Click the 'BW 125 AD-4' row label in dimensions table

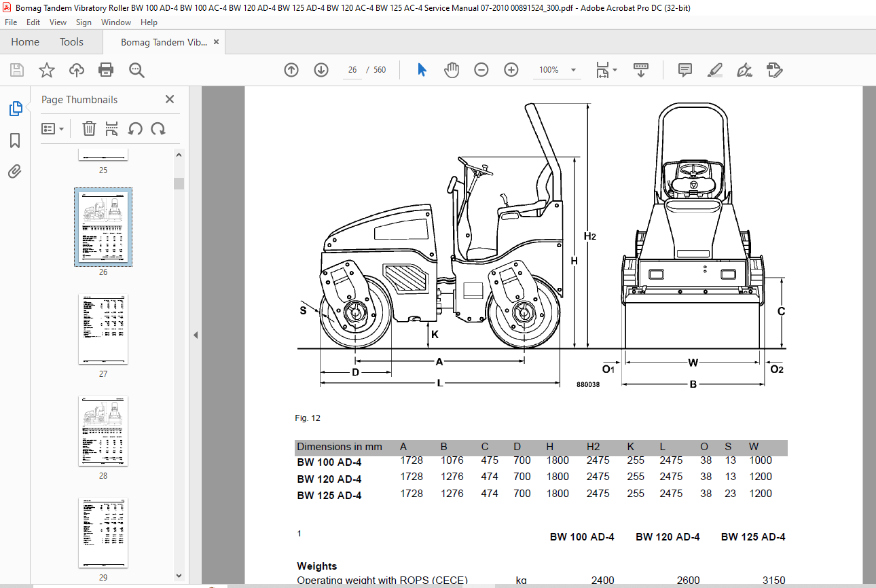click(x=329, y=495)
